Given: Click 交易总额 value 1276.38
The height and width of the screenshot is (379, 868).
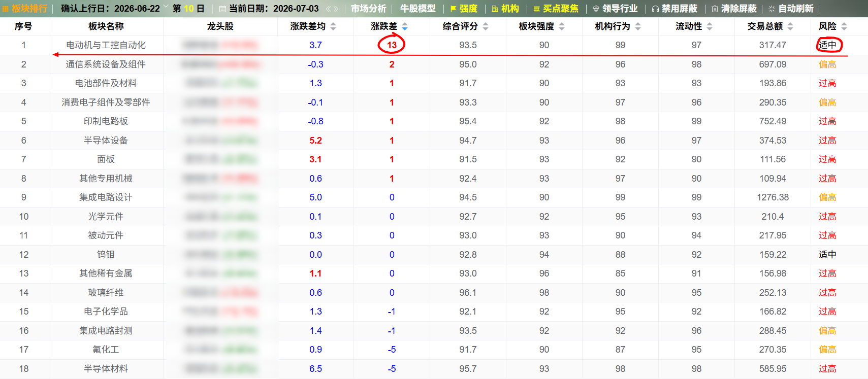Looking at the screenshot, I should (773, 197).
